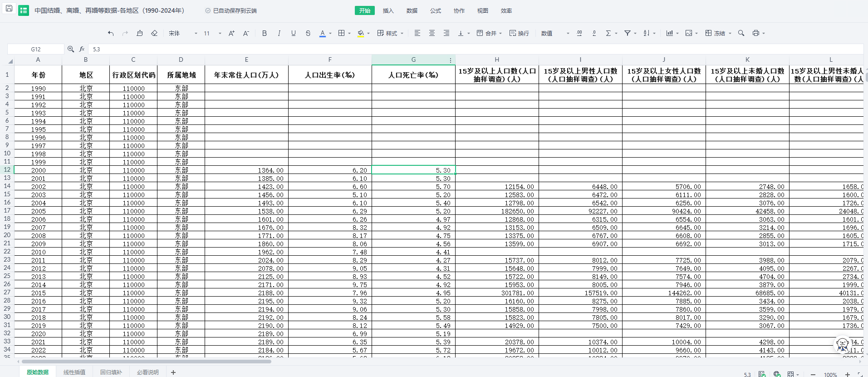Viewport: 868px width, 377px height.
Task: Set vertical alignment to bottom icon
Action: (x=461, y=33)
